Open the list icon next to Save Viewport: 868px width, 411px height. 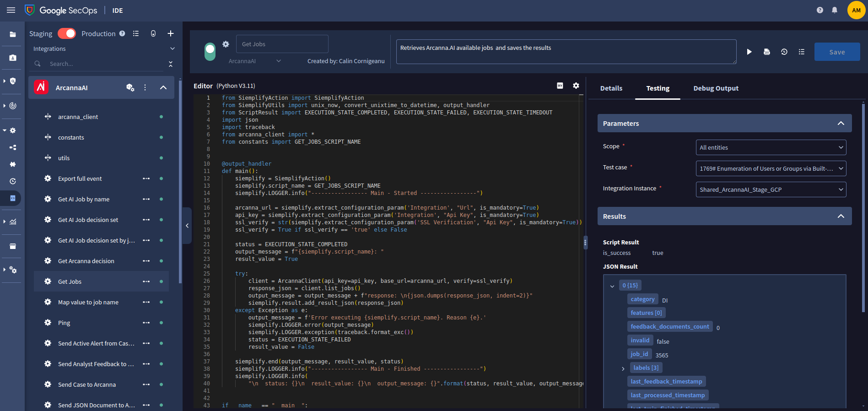802,52
